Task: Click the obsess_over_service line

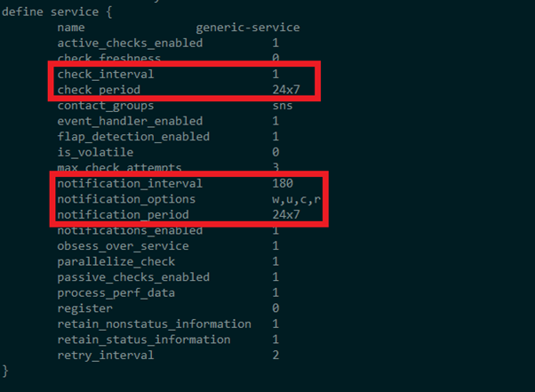Action: pos(123,245)
